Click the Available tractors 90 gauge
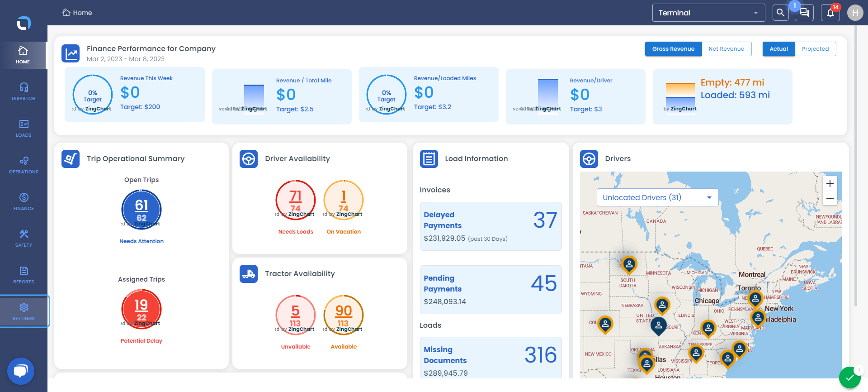The height and width of the screenshot is (392, 868). (x=344, y=315)
